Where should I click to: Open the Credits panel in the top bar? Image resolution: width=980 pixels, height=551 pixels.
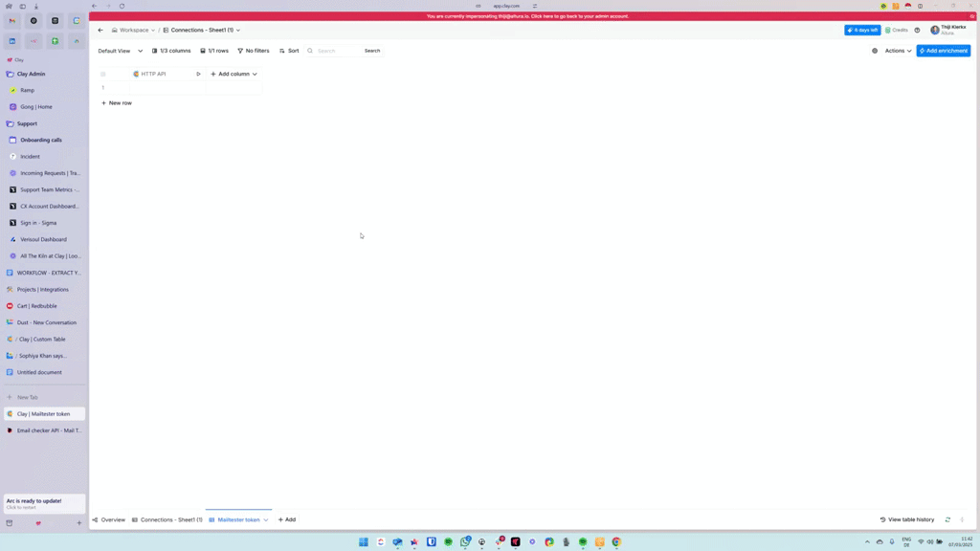pos(897,31)
